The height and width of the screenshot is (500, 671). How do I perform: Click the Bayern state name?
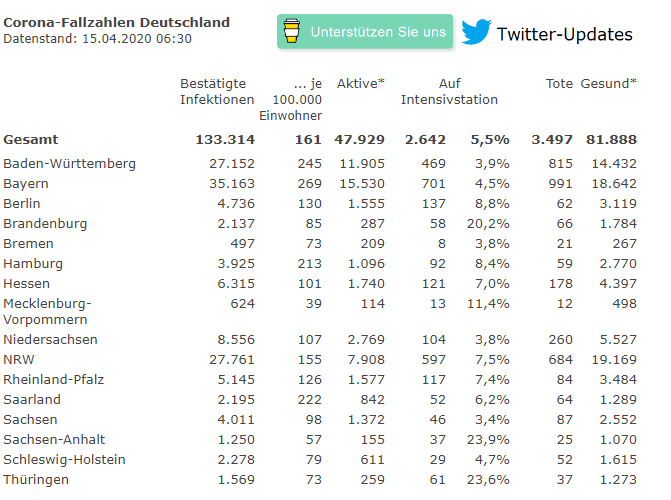(26, 184)
